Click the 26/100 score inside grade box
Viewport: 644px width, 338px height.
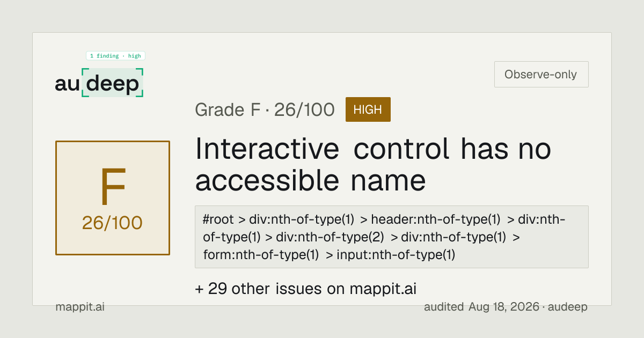click(113, 223)
